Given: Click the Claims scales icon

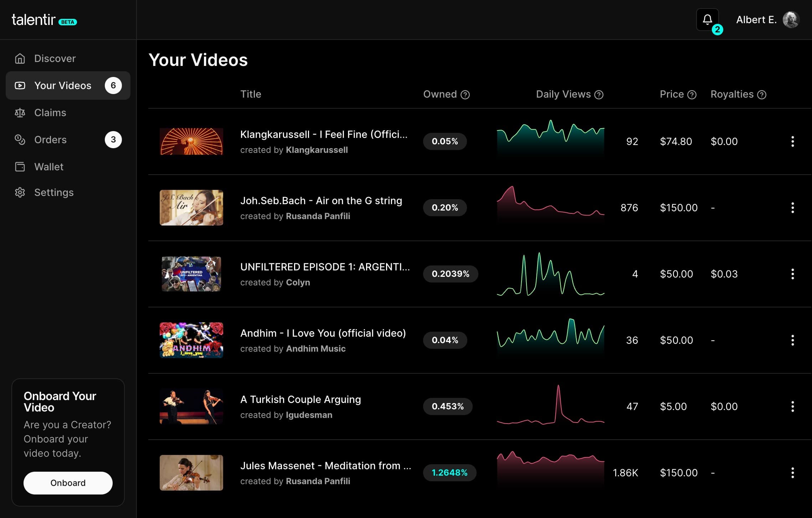Looking at the screenshot, I should 20,113.
